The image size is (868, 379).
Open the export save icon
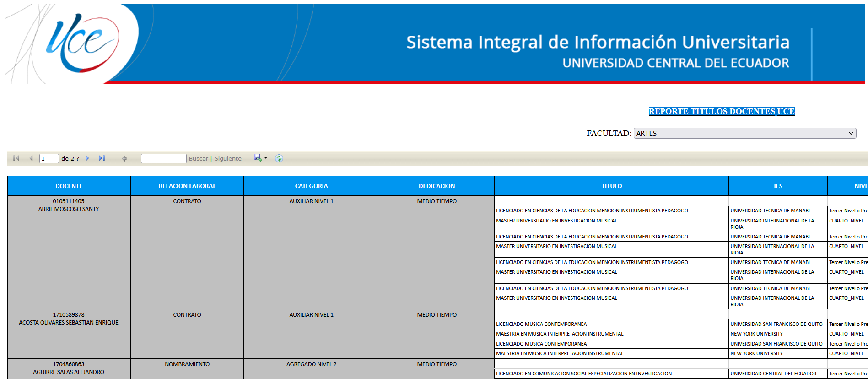click(258, 158)
